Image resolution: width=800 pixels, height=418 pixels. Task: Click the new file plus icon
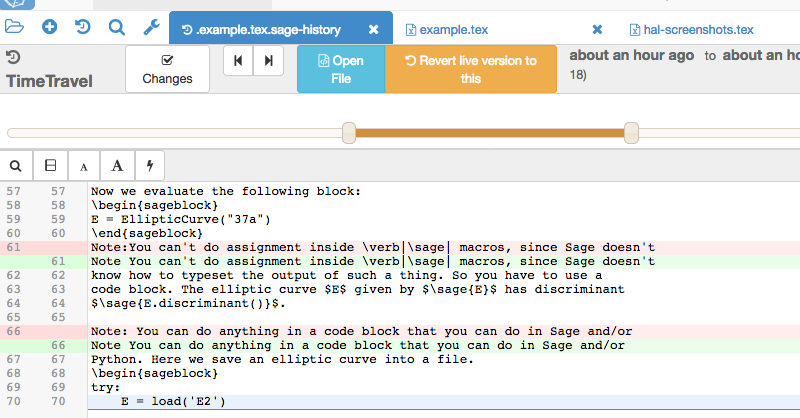coord(49,28)
